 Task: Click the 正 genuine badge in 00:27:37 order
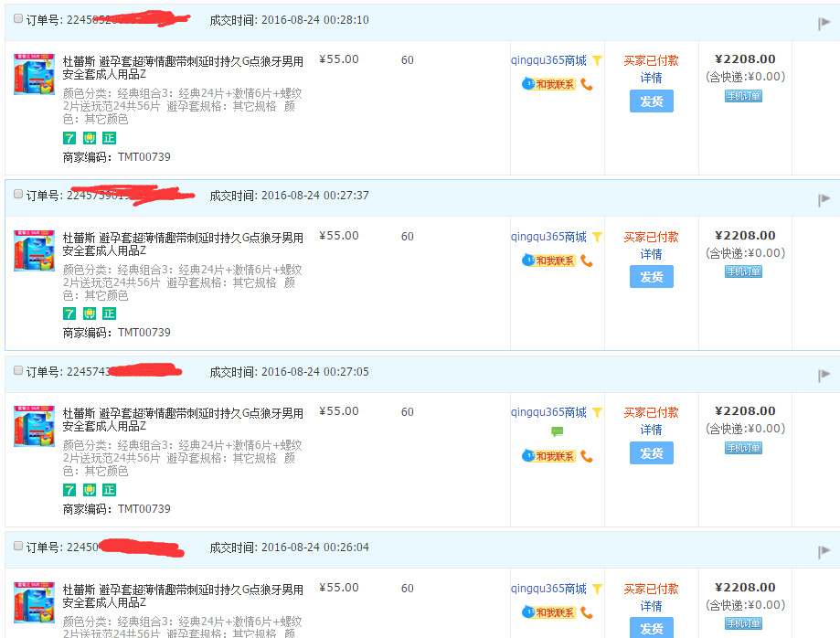[x=110, y=314]
